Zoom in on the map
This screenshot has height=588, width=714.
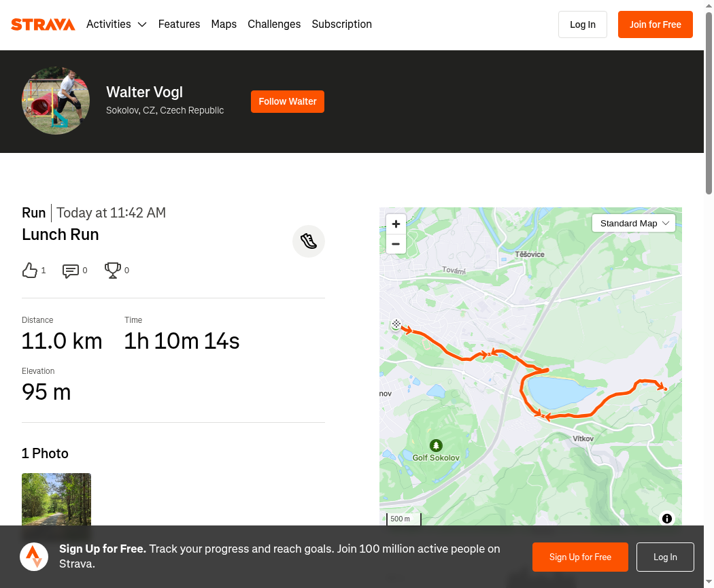click(396, 224)
